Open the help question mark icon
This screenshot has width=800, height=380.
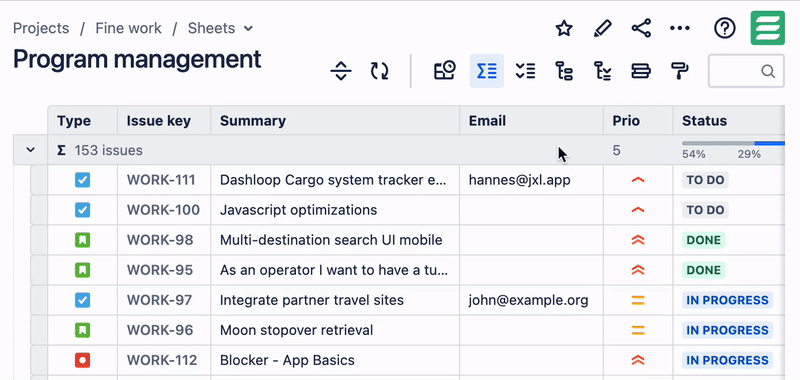[724, 28]
